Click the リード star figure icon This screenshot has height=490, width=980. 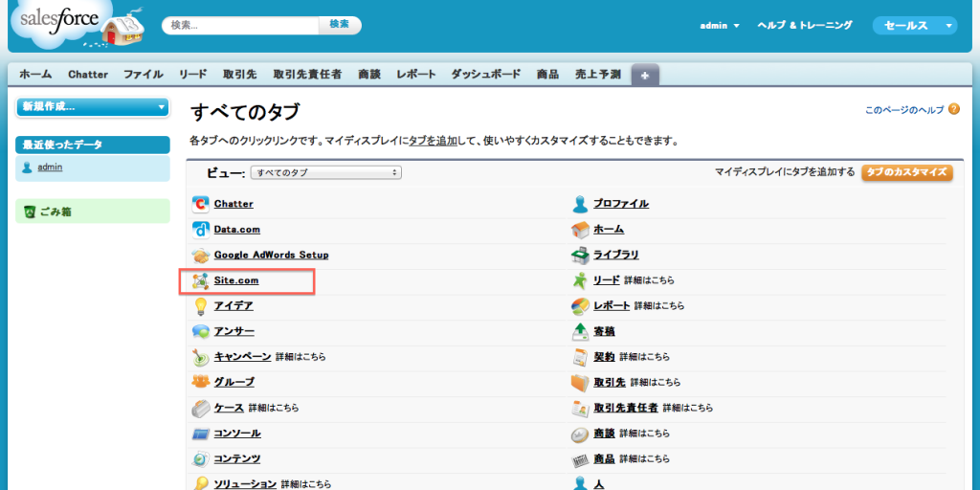580,280
